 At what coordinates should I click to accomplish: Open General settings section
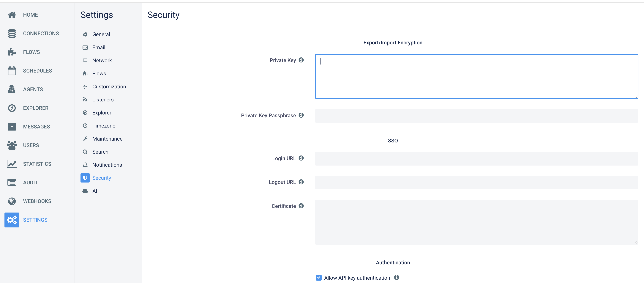pos(101,34)
